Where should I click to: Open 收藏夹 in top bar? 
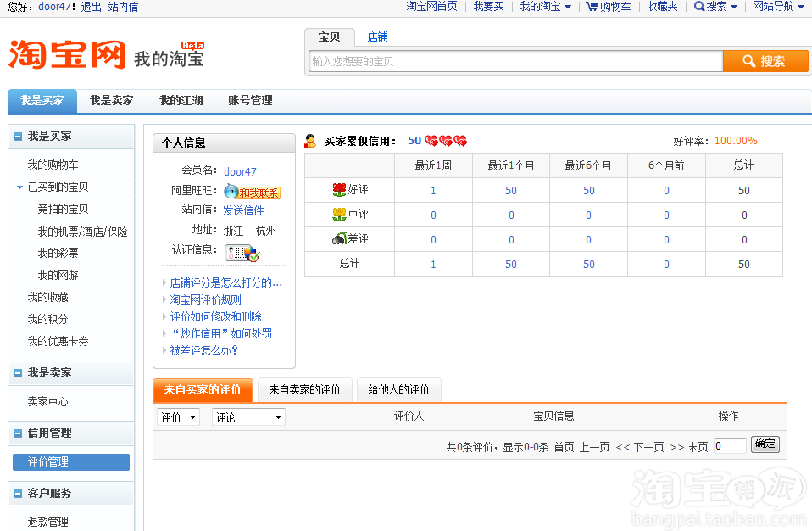coord(662,7)
